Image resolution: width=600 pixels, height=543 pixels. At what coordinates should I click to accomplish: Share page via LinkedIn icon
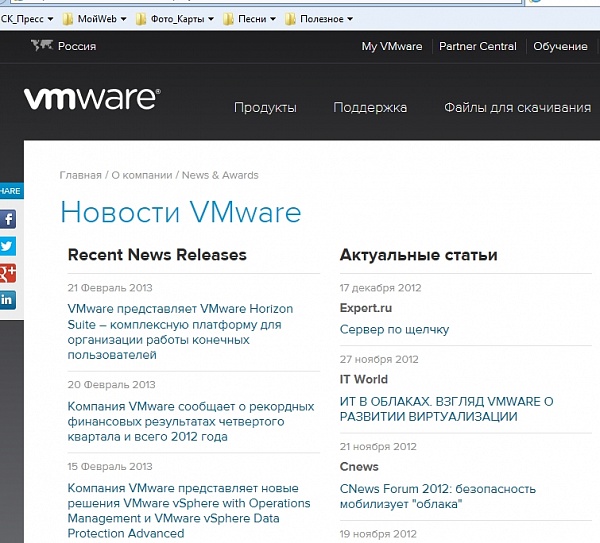(x=8, y=300)
